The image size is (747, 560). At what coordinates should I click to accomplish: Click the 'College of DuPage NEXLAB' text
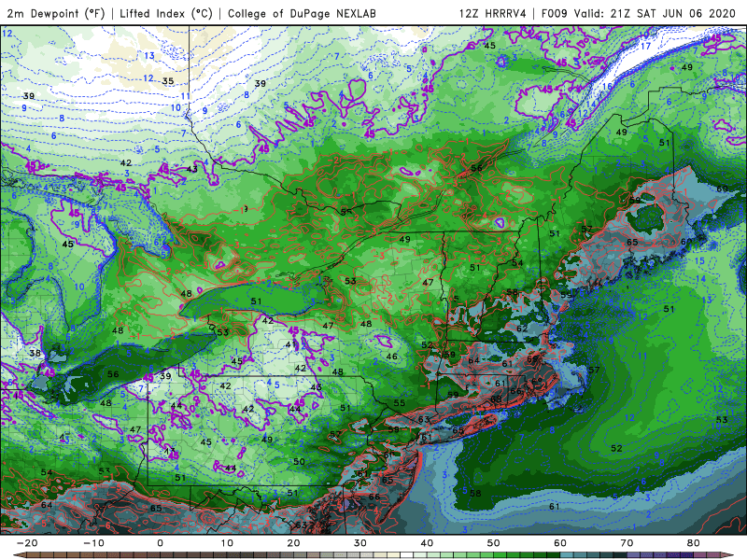point(302,13)
